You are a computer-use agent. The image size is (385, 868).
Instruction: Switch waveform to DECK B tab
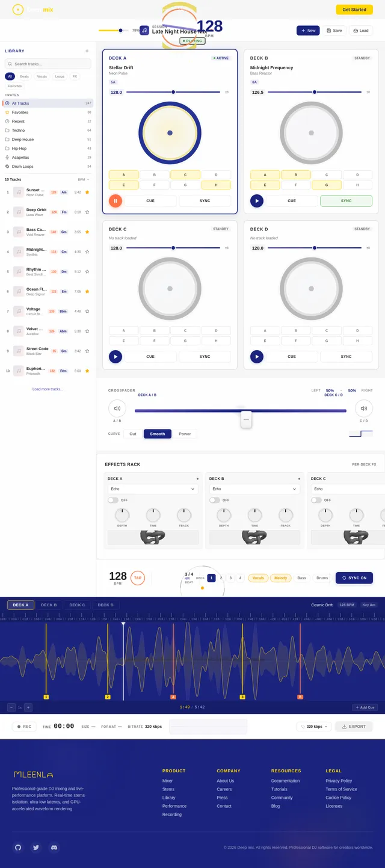pos(49,605)
